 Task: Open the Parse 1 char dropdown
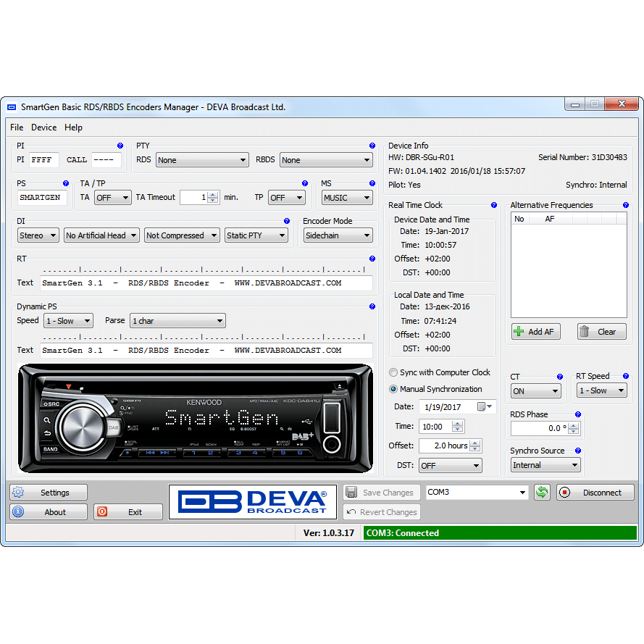[x=177, y=321]
